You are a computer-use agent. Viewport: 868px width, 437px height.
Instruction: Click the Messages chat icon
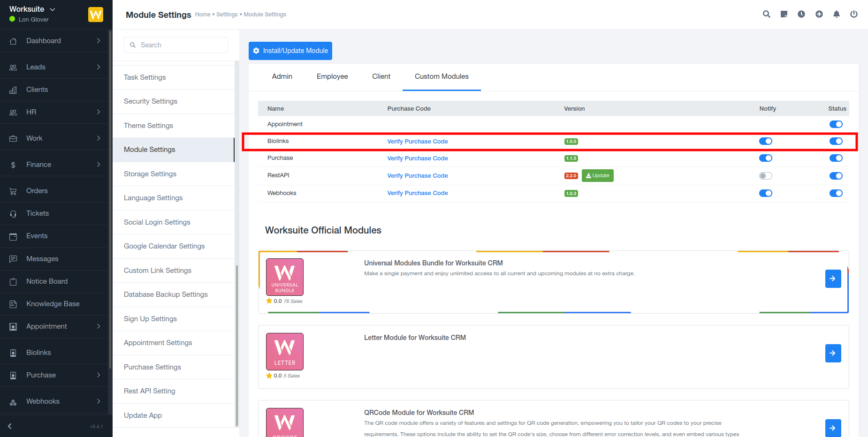click(13, 259)
